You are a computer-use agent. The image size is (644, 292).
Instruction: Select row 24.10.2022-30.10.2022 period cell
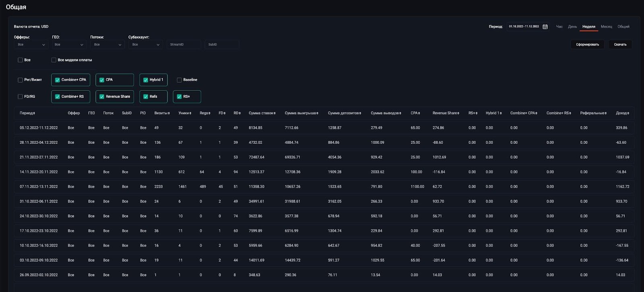[39, 216]
